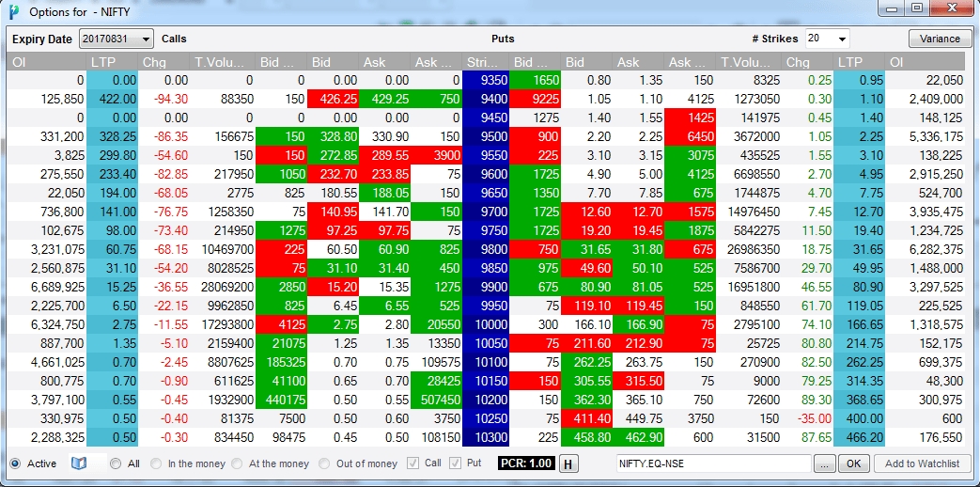Select the All radio button
Viewport: 980px width, 487px height.
point(115,463)
